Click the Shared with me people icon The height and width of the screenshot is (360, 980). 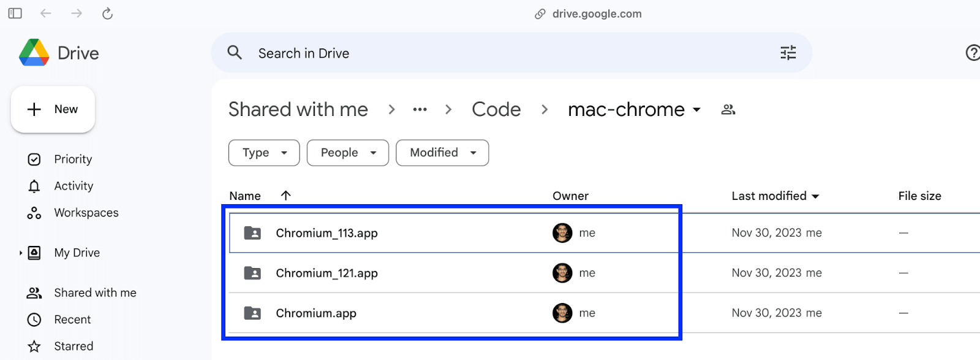34,293
